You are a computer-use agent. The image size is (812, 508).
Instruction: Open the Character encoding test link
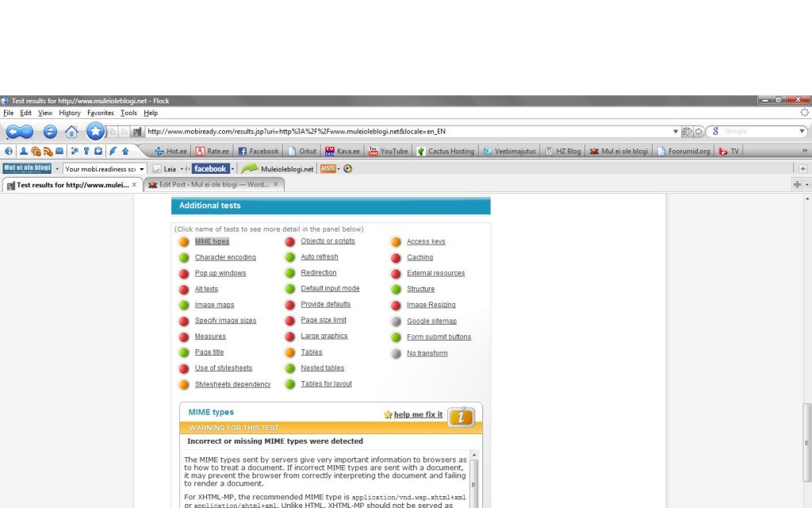tap(225, 257)
